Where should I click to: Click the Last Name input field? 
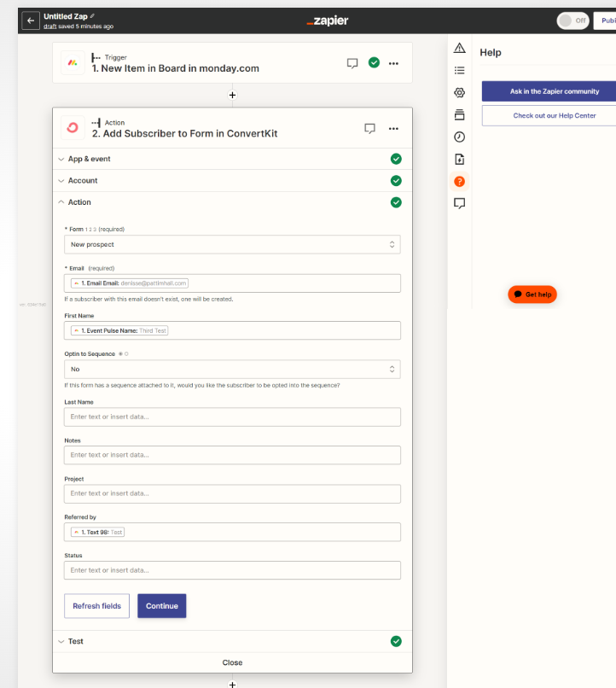coord(232,417)
